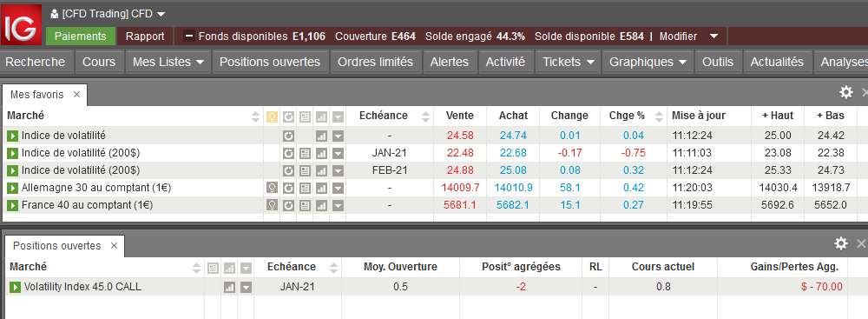
Task: Open the Positions ouvertes panel settings gear
Action: coord(841,243)
